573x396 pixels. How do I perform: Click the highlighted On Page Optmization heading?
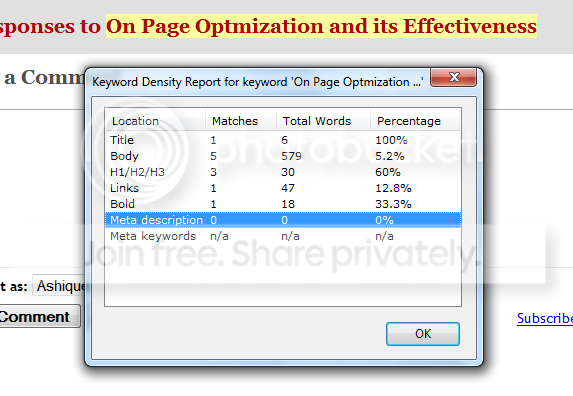321,26
